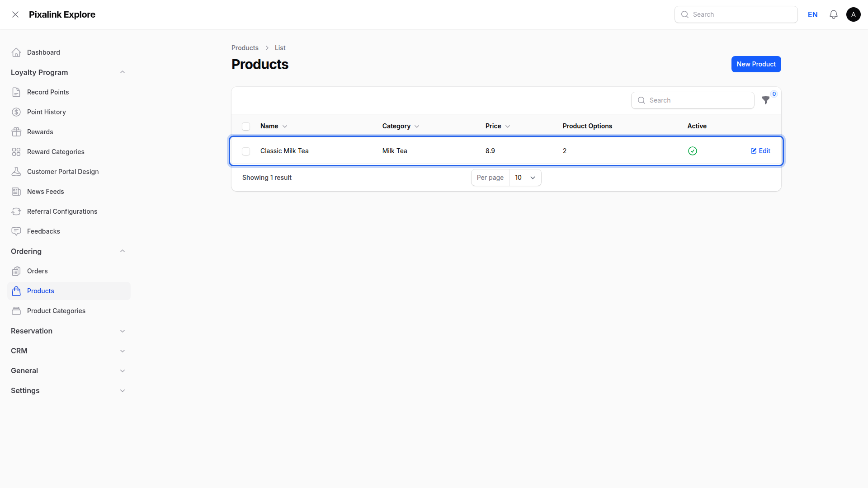This screenshot has height=488, width=868.
Task: Expand the Settings section
Action: [x=123, y=391]
